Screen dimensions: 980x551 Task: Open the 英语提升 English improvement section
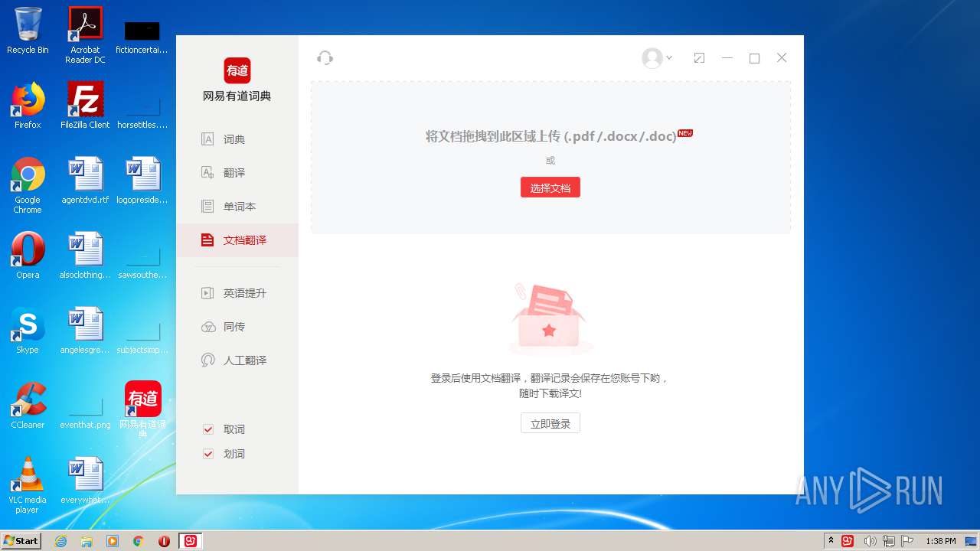(237, 293)
